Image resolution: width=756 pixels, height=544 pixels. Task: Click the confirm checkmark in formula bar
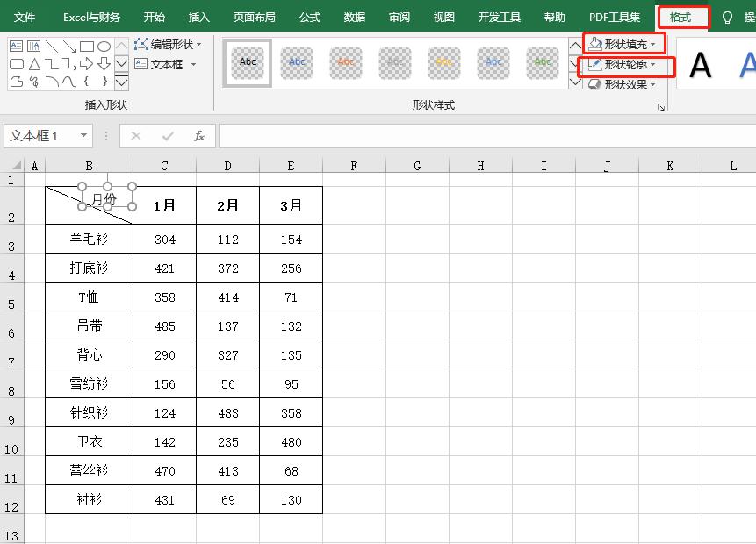coord(168,136)
